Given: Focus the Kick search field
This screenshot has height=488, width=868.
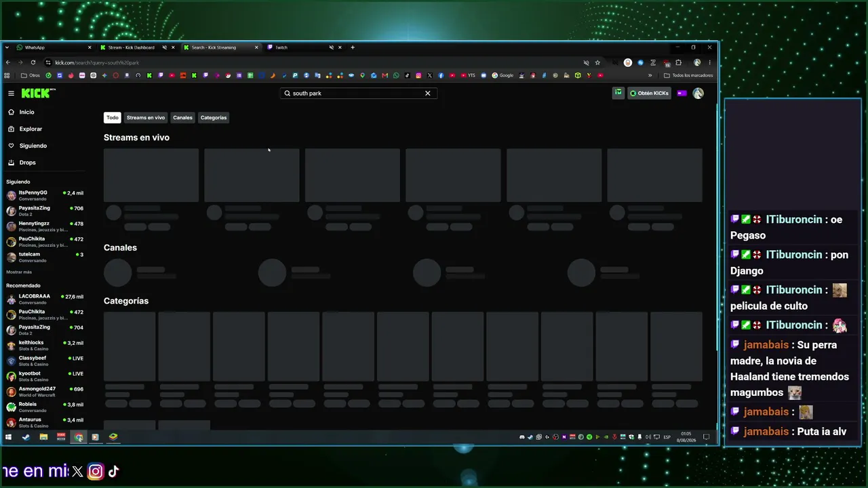Looking at the screenshot, I should [x=358, y=94].
